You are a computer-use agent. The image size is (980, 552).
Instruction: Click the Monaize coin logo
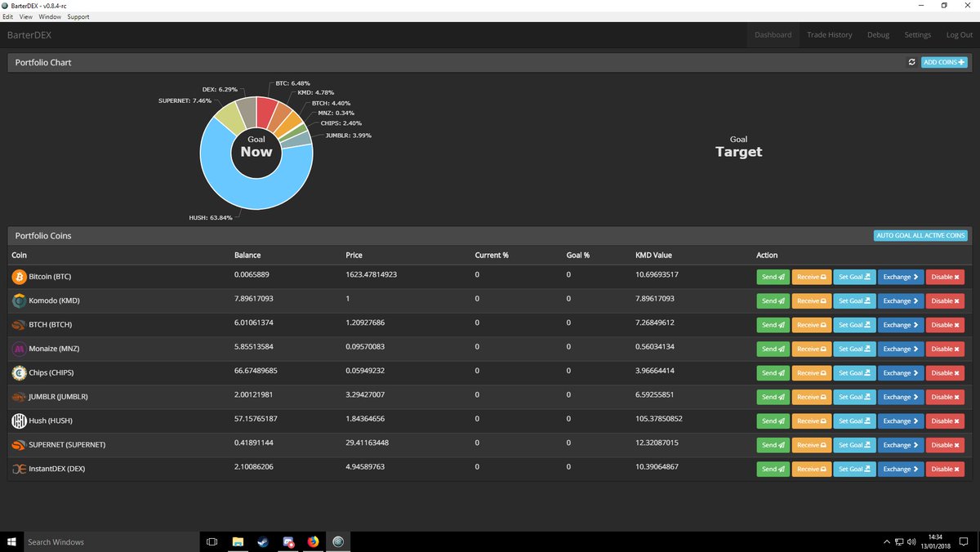tap(19, 349)
